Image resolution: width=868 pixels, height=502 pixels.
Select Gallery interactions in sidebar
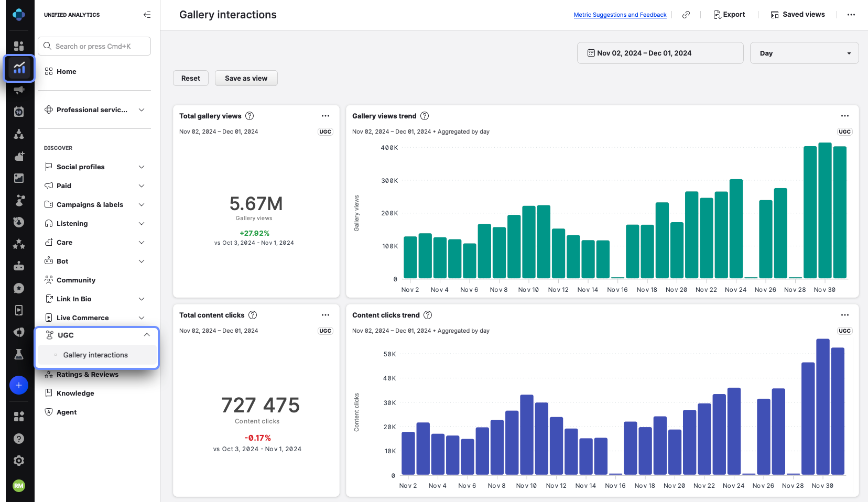tap(95, 355)
